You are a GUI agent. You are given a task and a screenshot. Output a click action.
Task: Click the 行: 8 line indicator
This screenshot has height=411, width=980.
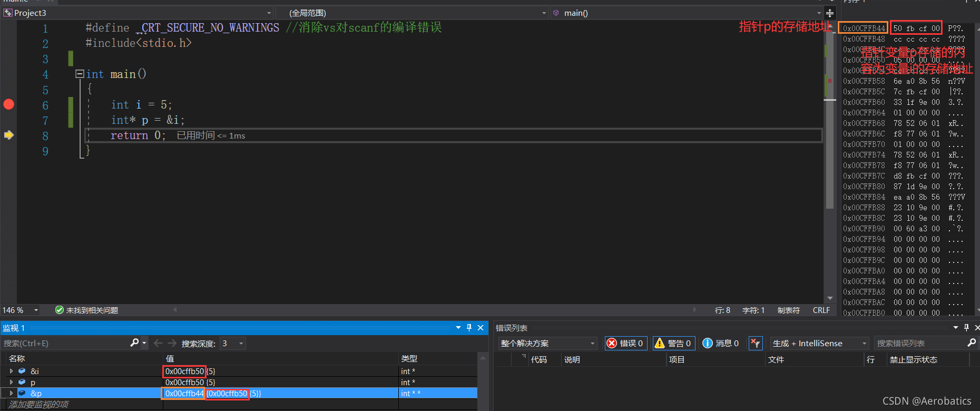point(722,310)
